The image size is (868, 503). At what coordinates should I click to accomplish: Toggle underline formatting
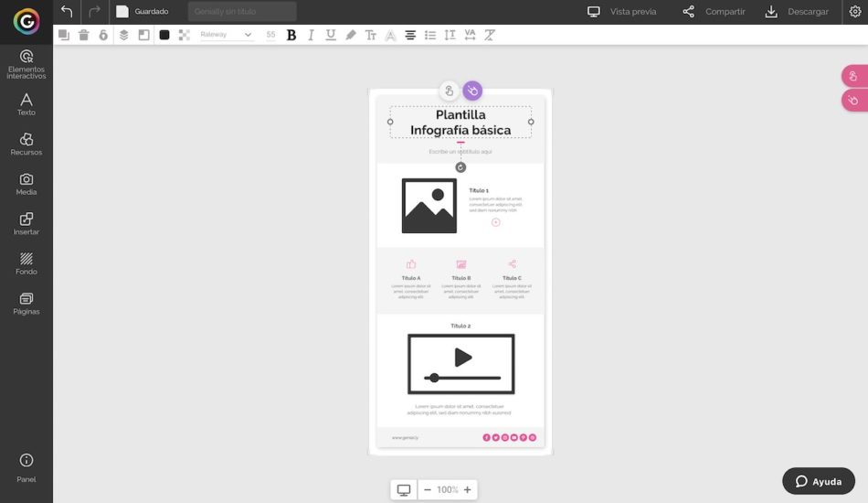coord(331,35)
